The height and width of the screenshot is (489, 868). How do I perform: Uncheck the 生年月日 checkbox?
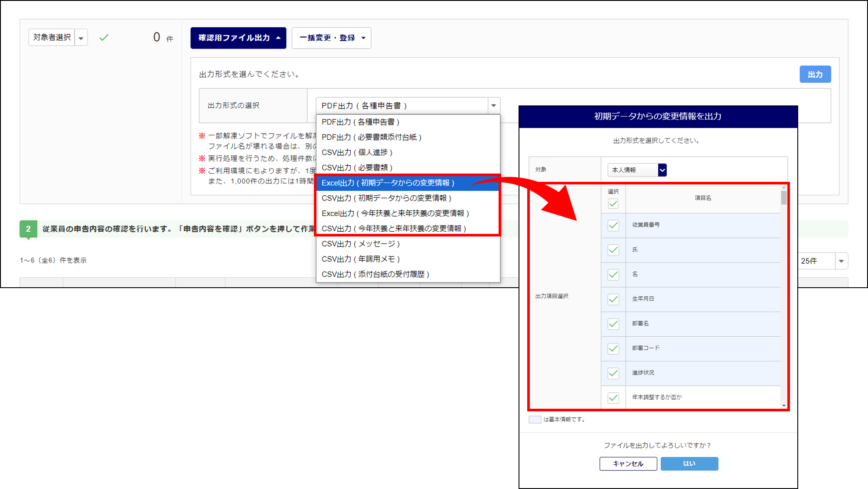pos(613,299)
